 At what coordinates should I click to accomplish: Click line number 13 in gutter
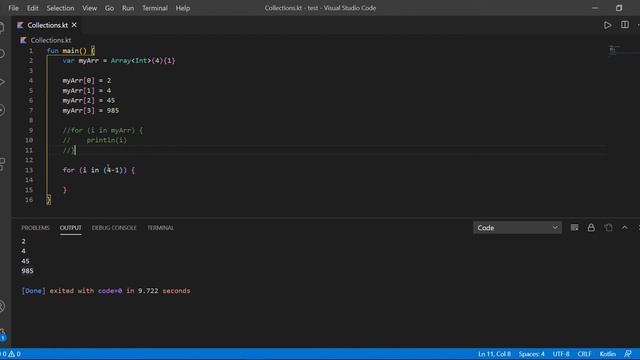[x=29, y=170]
